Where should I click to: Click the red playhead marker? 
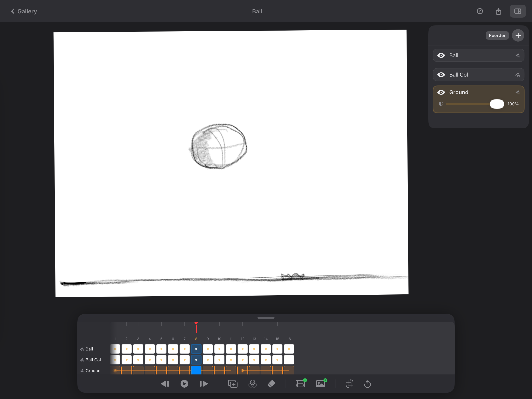coord(196,327)
